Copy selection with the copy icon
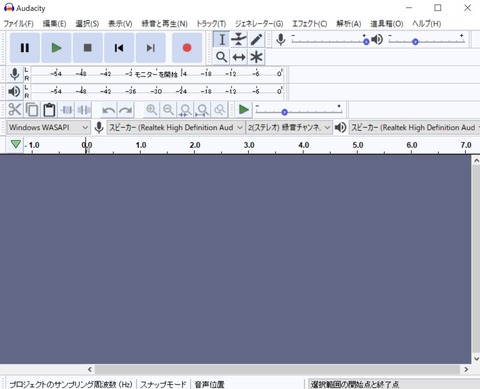This screenshot has height=389, width=480. coord(32,110)
